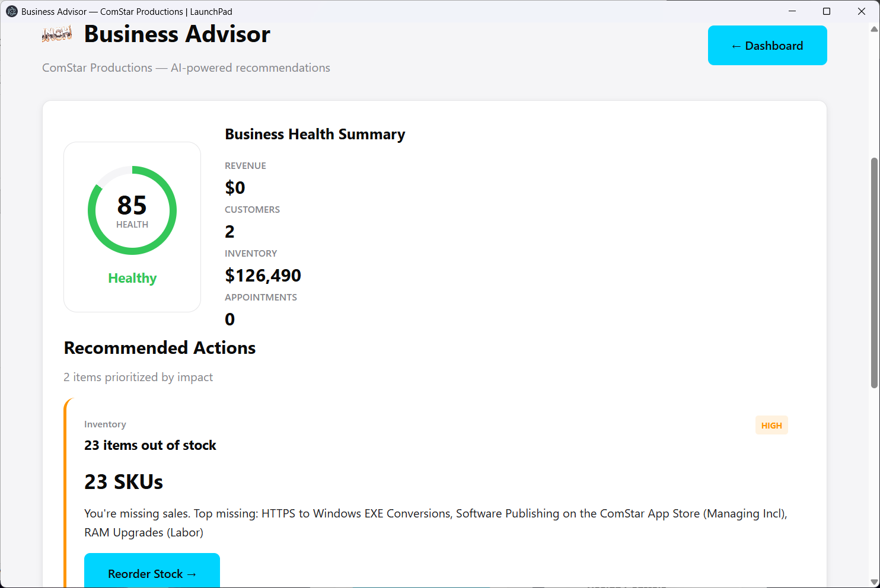Click the Recommended Actions heading
The width and height of the screenshot is (880, 588).
(x=160, y=348)
